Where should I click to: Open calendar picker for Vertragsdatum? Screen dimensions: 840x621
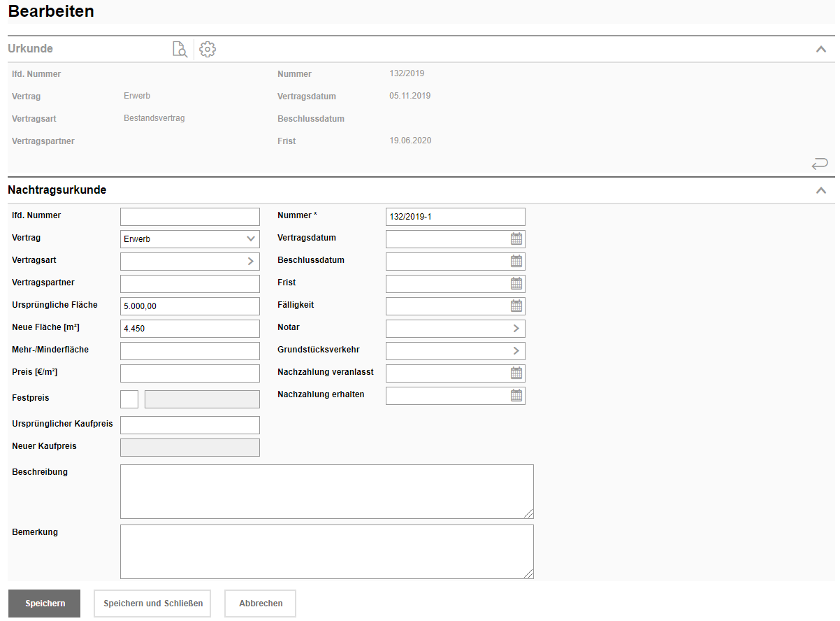[516, 238]
